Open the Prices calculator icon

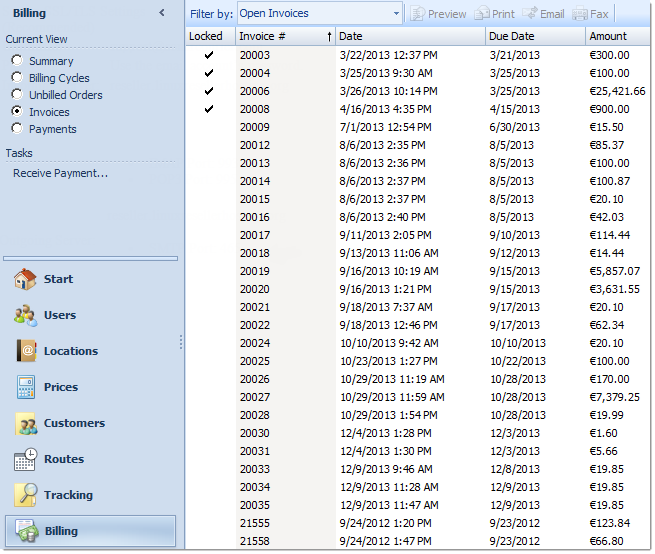[x=26, y=387]
